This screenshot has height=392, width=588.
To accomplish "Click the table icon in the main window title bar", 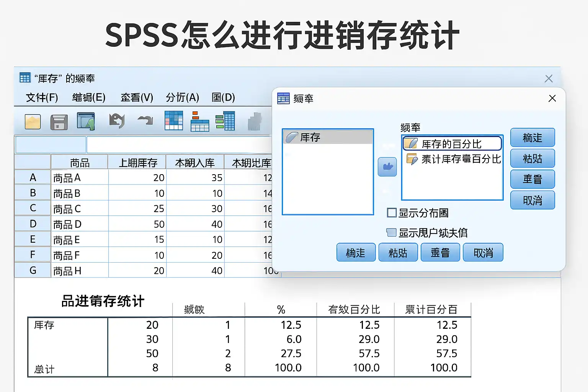I will coord(25,78).
